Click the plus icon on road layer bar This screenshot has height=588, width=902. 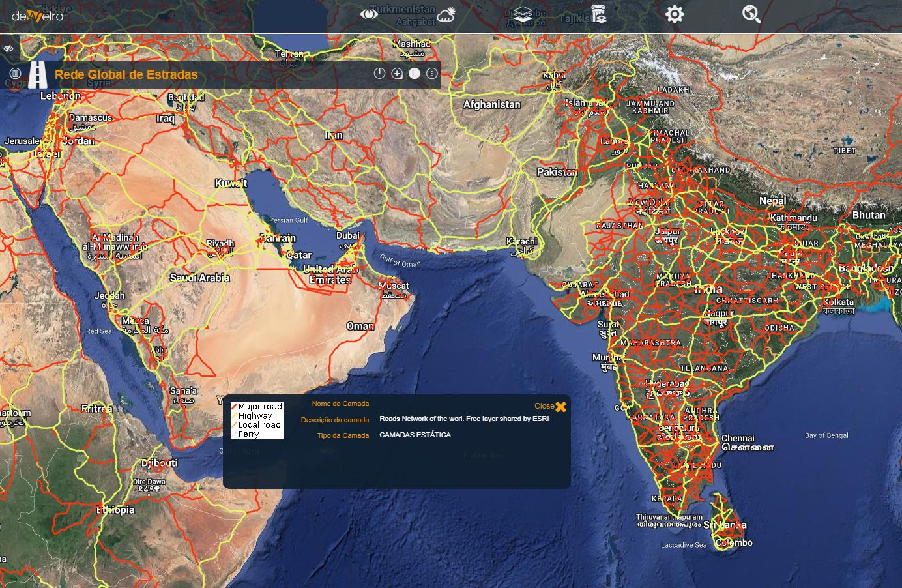point(397,74)
